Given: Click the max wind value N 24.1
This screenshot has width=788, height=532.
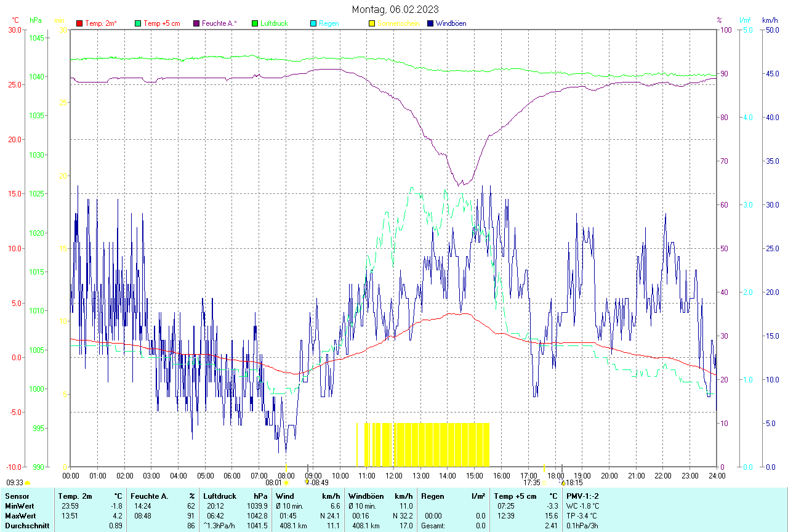Looking at the screenshot, I should pos(330,515).
